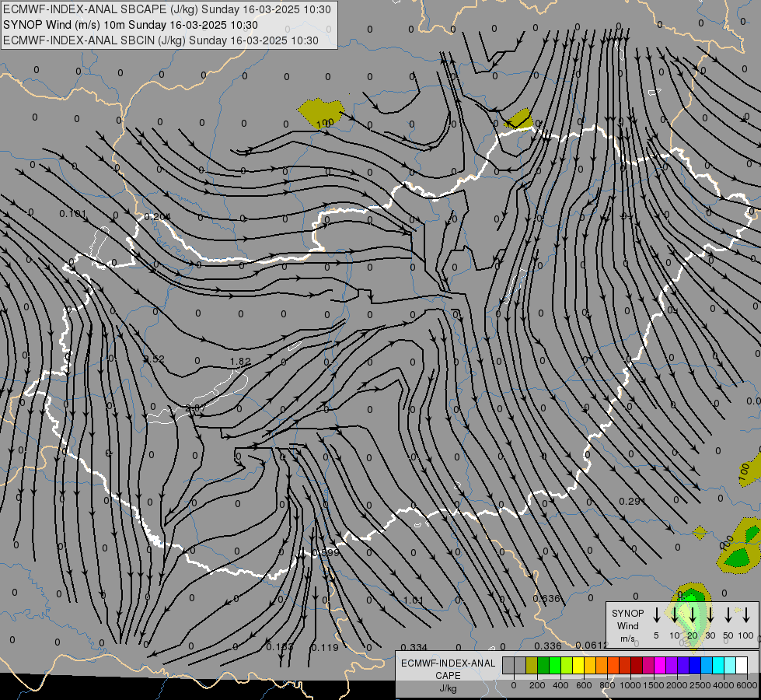Click the 0.119 value on the map
Image resolution: width=761 pixels, height=700 pixels.
pos(325,648)
